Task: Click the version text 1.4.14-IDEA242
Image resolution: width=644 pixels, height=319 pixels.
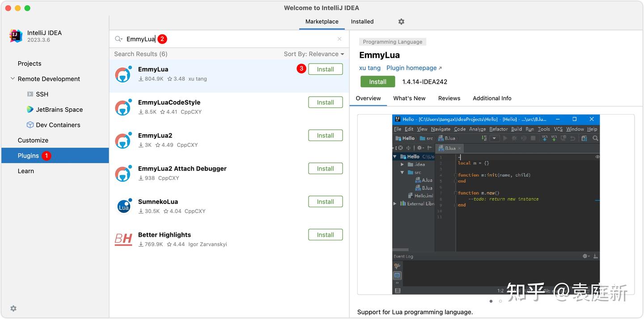Action: (x=425, y=82)
